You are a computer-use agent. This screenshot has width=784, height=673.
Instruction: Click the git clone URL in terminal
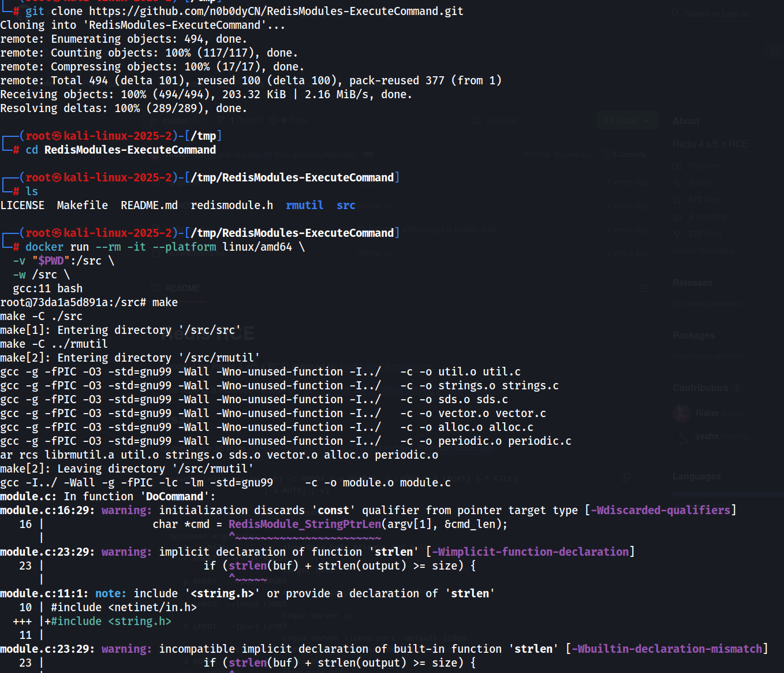(276, 11)
